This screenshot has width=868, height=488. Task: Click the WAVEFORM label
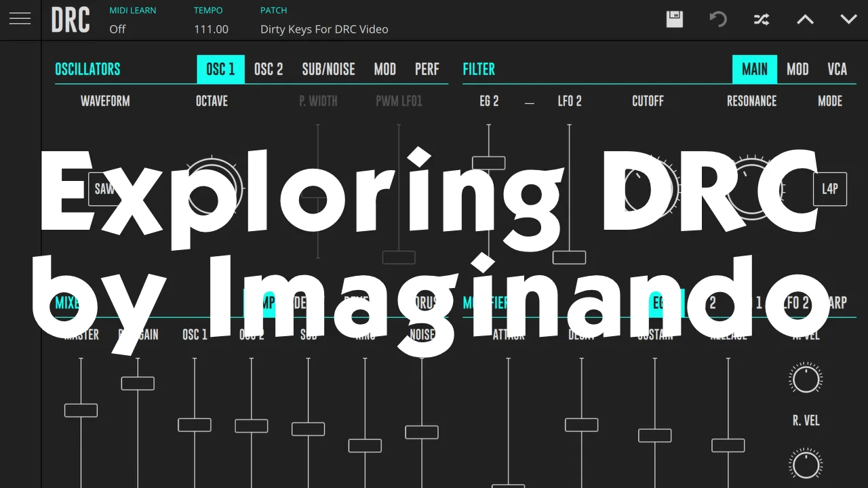[105, 101]
